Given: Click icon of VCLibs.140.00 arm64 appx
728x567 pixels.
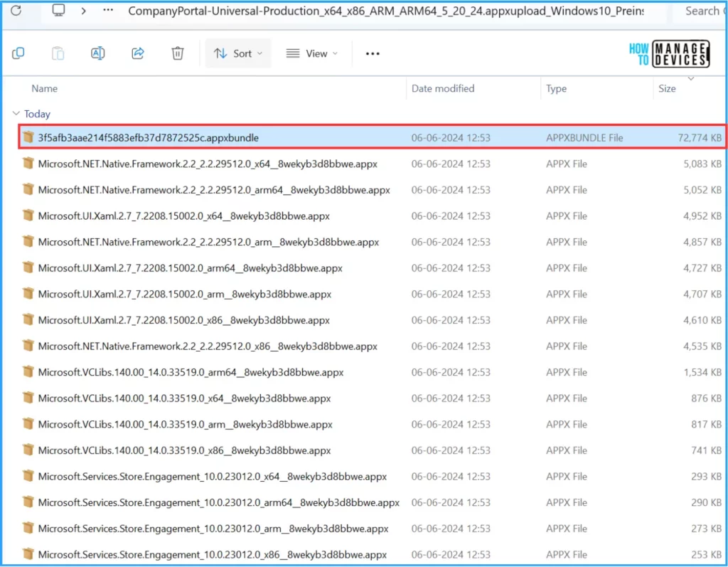Looking at the screenshot, I should click(x=28, y=371).
